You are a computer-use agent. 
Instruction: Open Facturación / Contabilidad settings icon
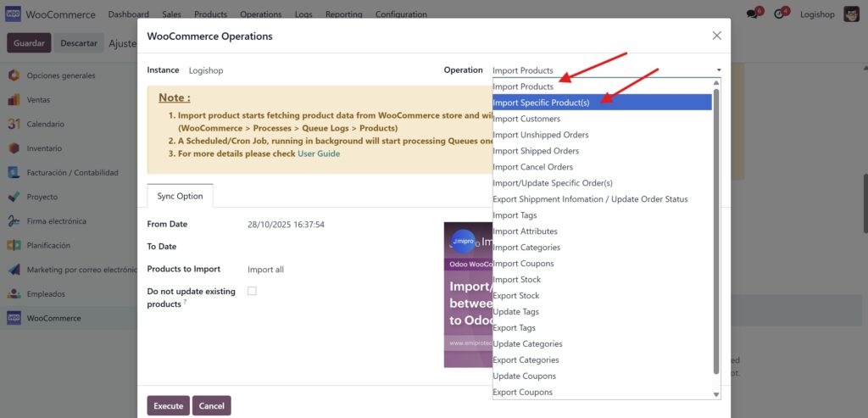(14, 173)
